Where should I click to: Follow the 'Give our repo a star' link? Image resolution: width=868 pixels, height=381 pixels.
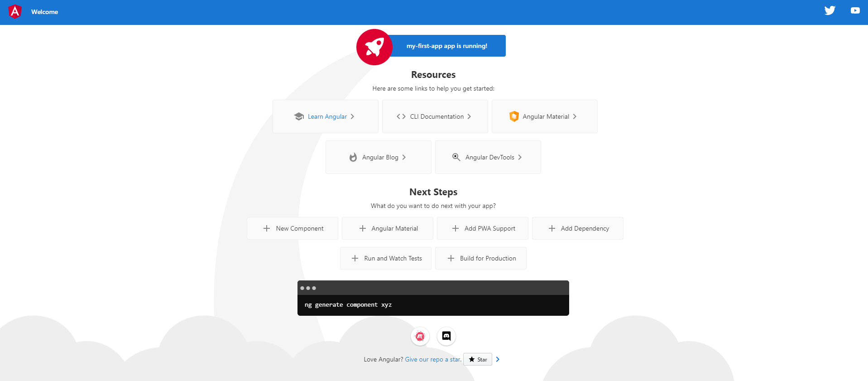point(433,359)
